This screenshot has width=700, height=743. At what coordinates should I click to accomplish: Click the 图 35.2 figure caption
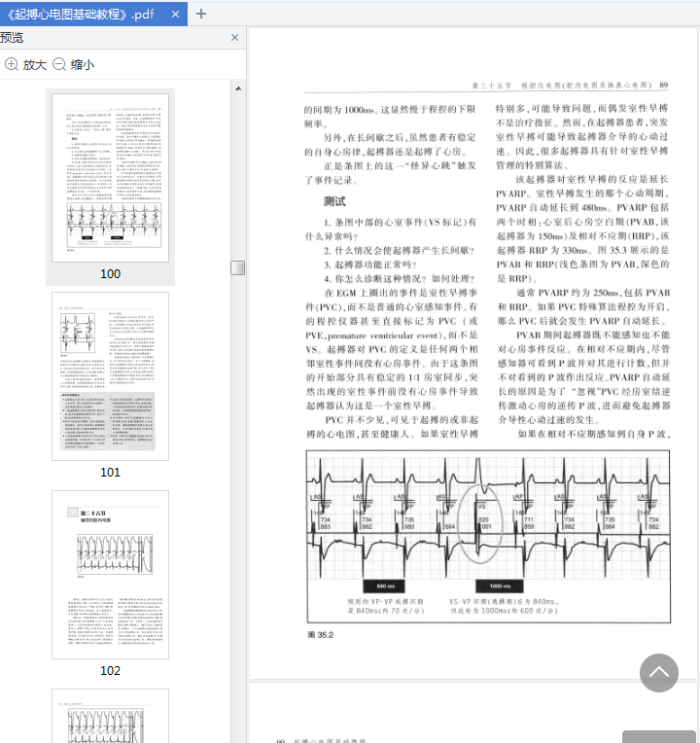[321, 635]
